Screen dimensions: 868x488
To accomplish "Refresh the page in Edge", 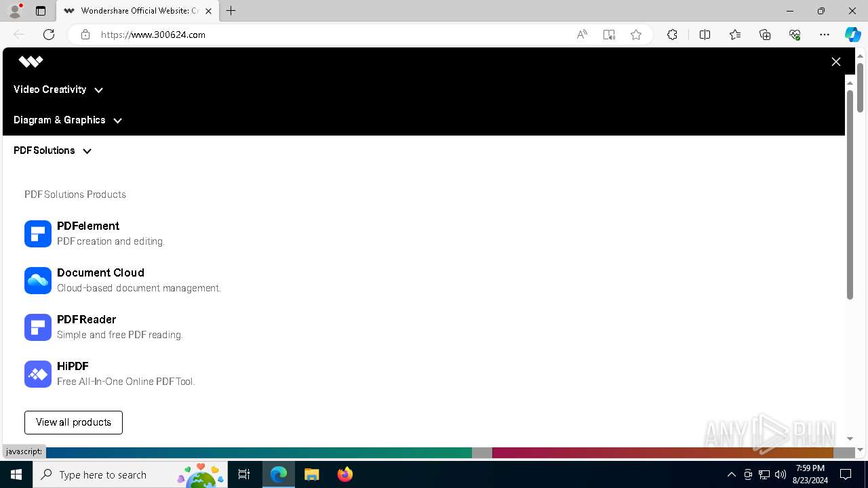I will pos(49,35).
